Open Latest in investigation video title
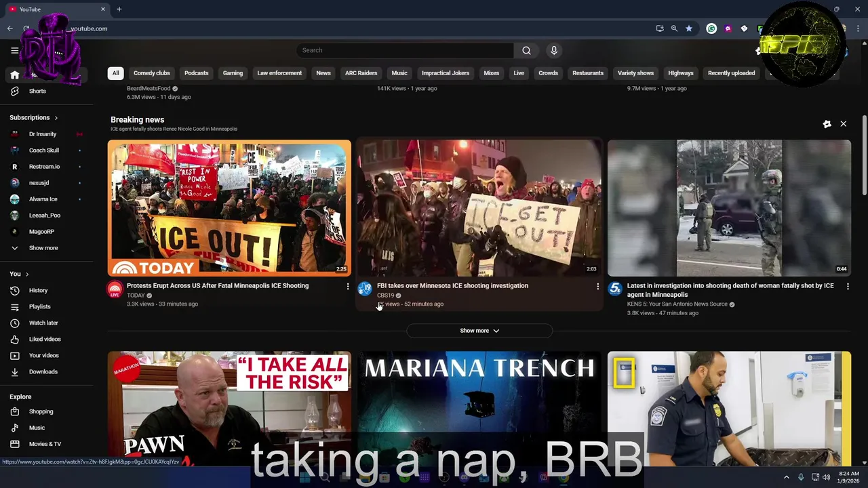 point(730,290)
